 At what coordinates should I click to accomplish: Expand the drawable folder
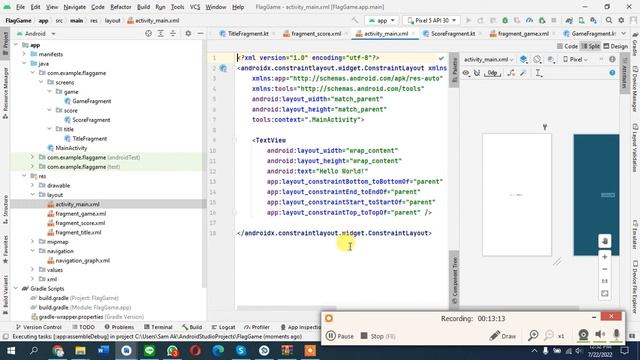(32, 185)
